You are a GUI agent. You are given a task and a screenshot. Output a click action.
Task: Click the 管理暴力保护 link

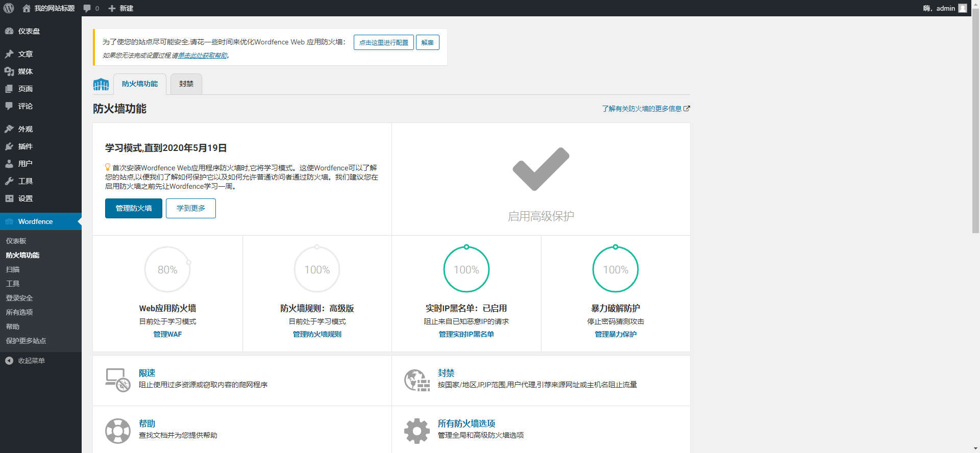tap(616, 334)
